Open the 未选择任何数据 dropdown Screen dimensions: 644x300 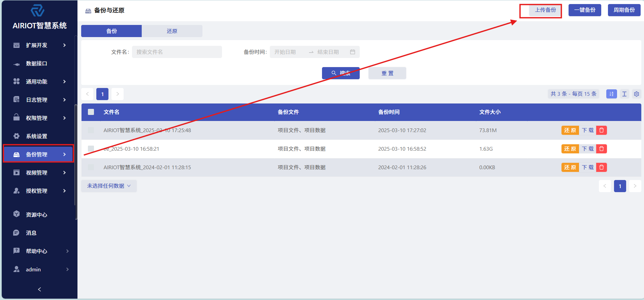click(x=109, y=186)
